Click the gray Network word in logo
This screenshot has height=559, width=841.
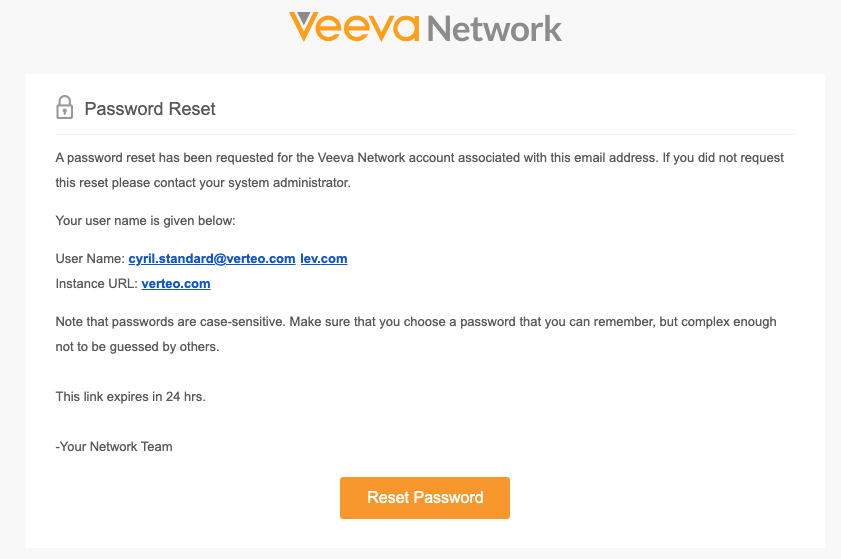[x=494, y=28]
